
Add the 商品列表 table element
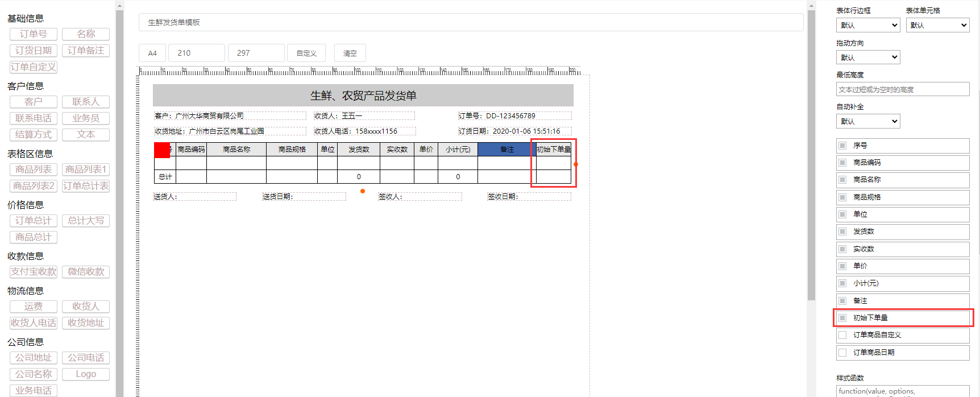pyautogui.click(x=34, y=169)
